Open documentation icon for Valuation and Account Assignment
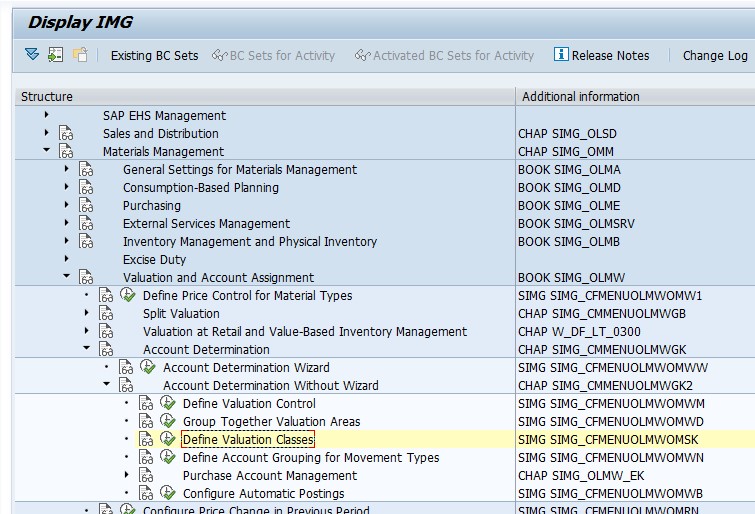 [x=86, y=277]
